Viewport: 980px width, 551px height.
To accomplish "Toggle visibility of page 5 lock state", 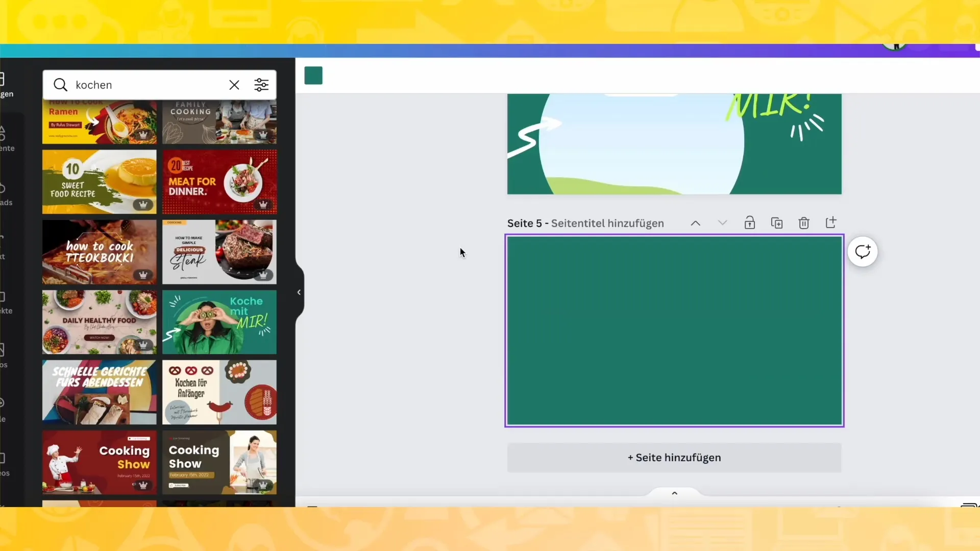I will (750, 222).
